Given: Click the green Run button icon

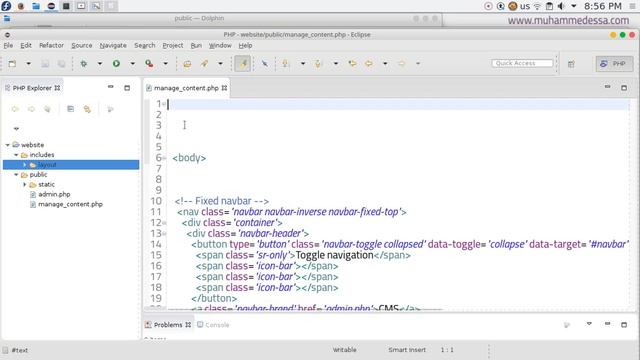Looking at the screenshot, I should pyautogui.click(x=116, y=64).
